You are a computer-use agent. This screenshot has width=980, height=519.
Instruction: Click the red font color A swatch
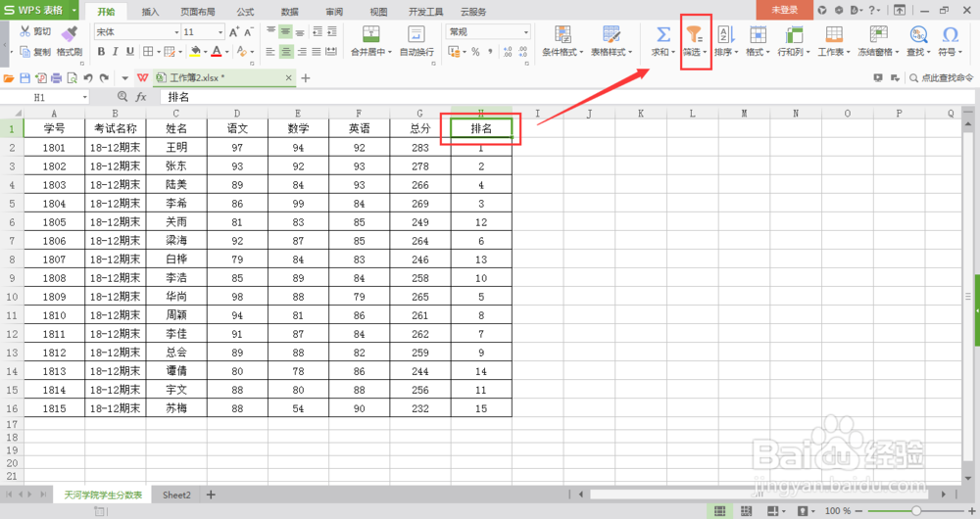tap(217, 52)
